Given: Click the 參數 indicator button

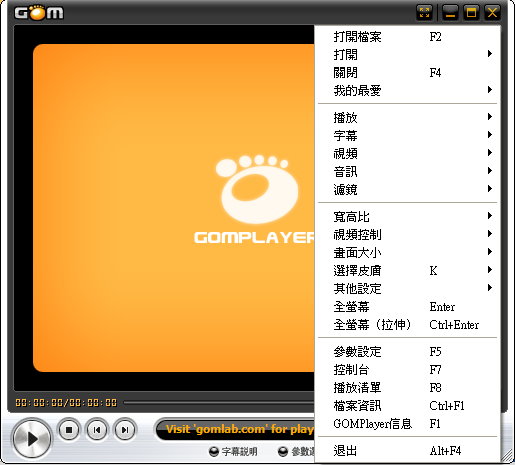Looking at the screenshot, I should [296, 452].
